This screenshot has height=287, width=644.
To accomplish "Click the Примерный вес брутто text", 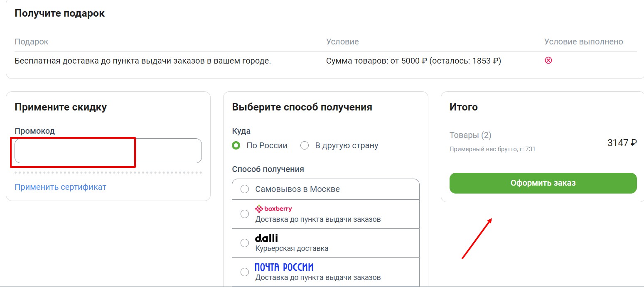I will point(492,149).
